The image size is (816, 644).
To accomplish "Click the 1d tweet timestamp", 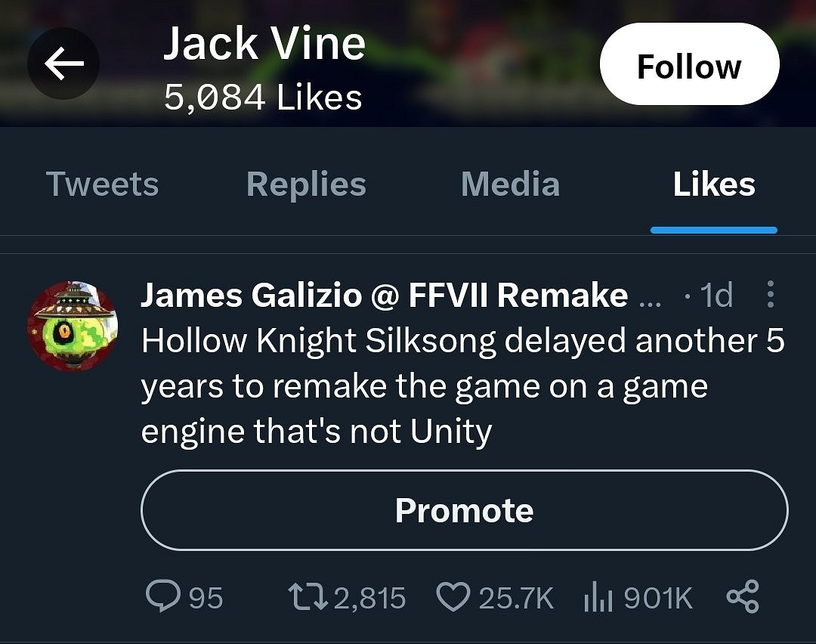I will point(715,296).
